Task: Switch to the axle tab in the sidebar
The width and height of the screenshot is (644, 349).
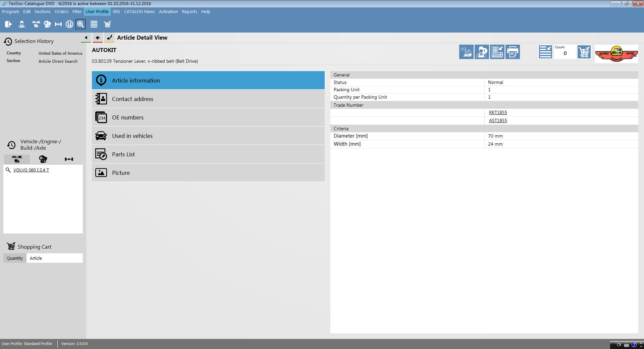Action: [x=69, y=159]
